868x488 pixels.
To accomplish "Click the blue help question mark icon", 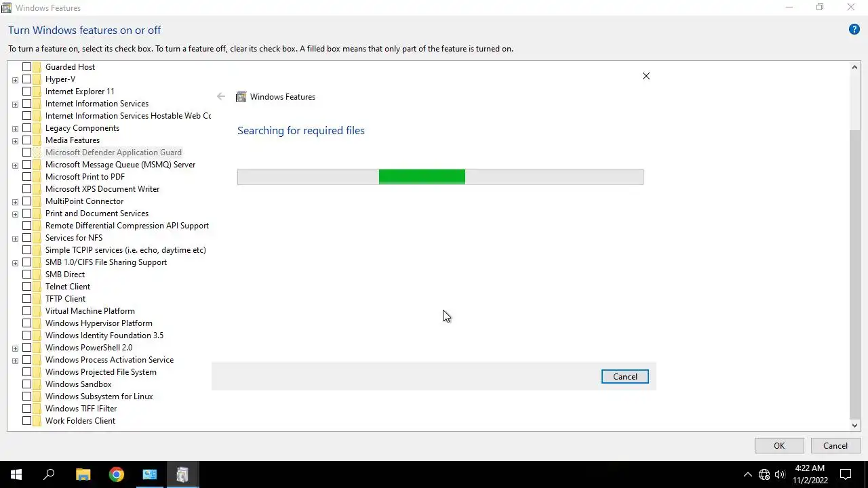I will [854, 30].
